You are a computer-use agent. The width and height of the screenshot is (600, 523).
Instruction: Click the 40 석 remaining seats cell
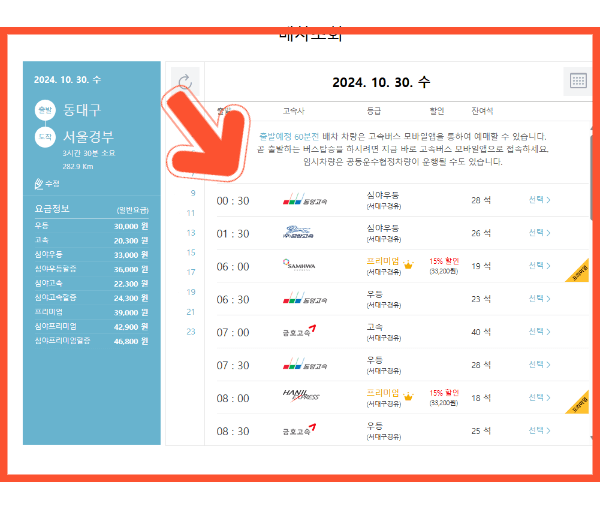click(481, 332)
